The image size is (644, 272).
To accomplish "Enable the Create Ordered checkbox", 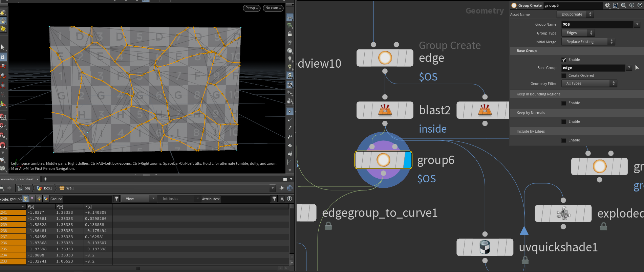I will [564, 76].
